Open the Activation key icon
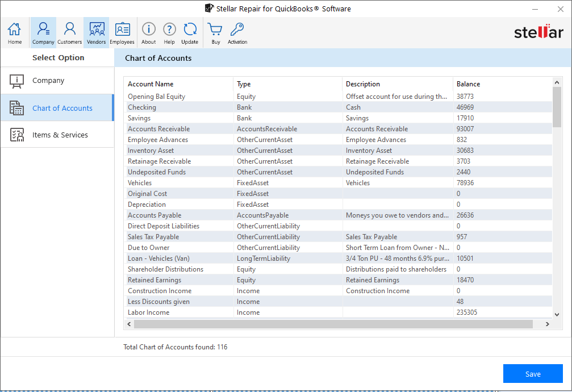The width and height of the screenshot is (572, 392). [237, 33]
